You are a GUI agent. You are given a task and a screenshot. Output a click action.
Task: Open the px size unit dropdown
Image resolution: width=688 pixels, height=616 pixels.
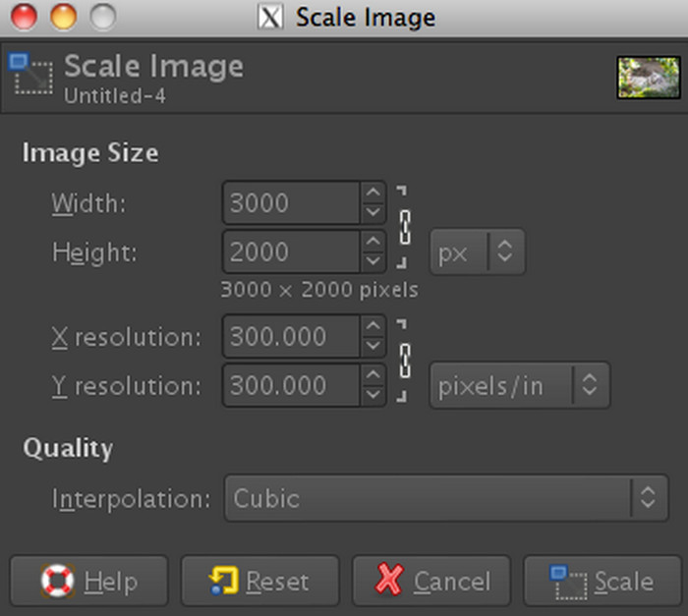coord(478,252)
